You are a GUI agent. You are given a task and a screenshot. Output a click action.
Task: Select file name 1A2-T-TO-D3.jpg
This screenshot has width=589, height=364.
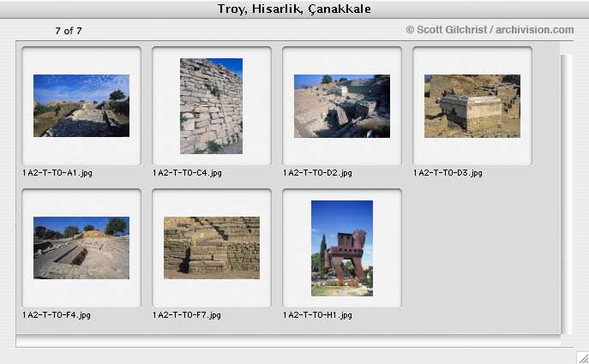[448, 173]
